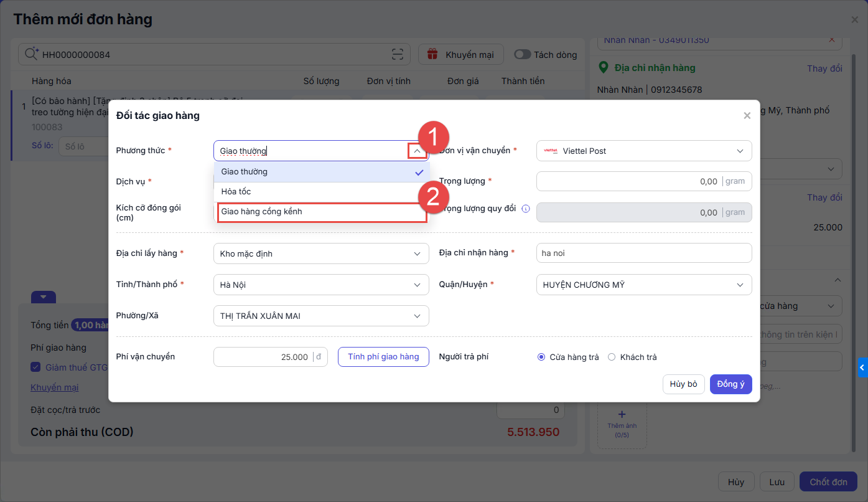
Task: Click the AI search magnifier icon
Action: [x=31, y=54]
